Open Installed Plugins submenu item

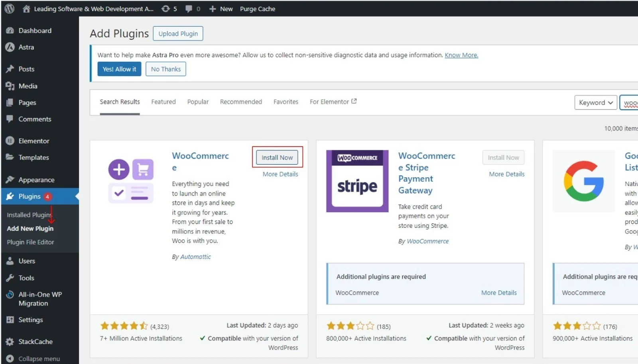coord(29,215)
